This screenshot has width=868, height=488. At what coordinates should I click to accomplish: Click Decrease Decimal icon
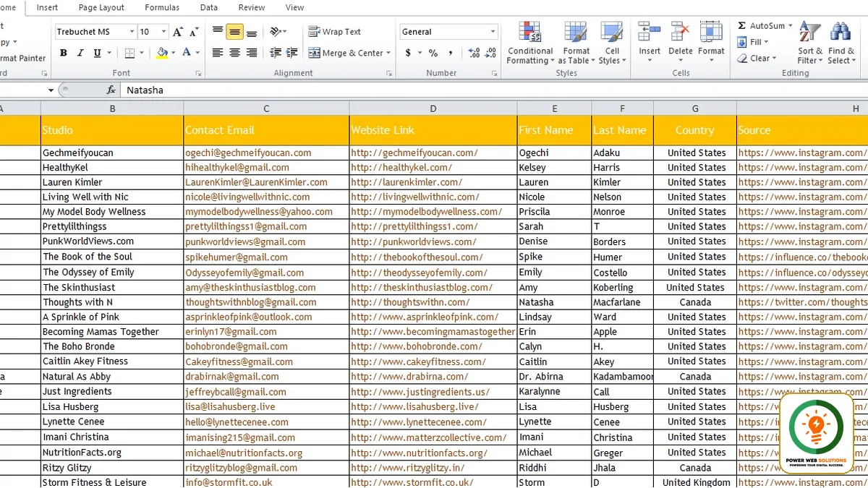click(x=491, y=53)
